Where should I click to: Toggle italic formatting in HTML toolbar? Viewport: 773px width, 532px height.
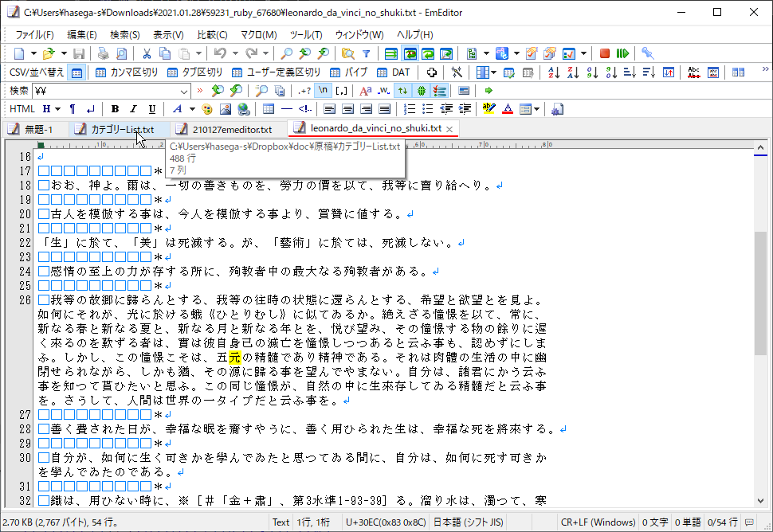[x=133, y=109]
